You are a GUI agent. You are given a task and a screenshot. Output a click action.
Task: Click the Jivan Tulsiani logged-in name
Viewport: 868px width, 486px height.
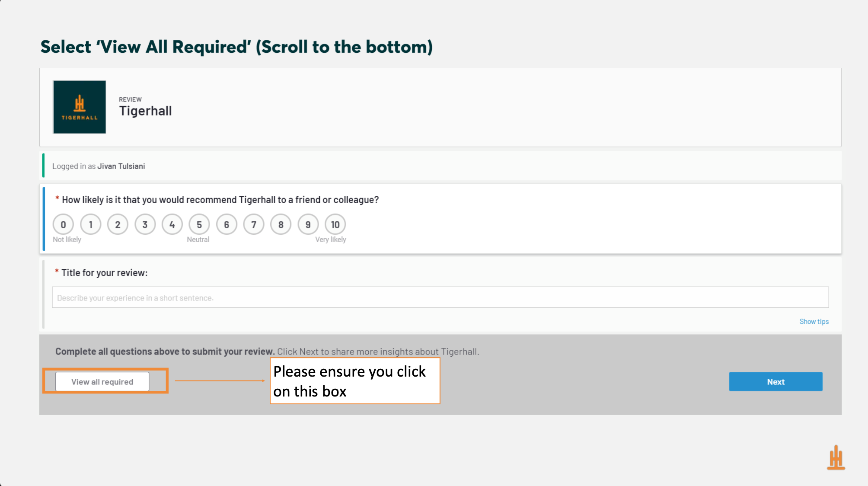click(x=121, y=166)
